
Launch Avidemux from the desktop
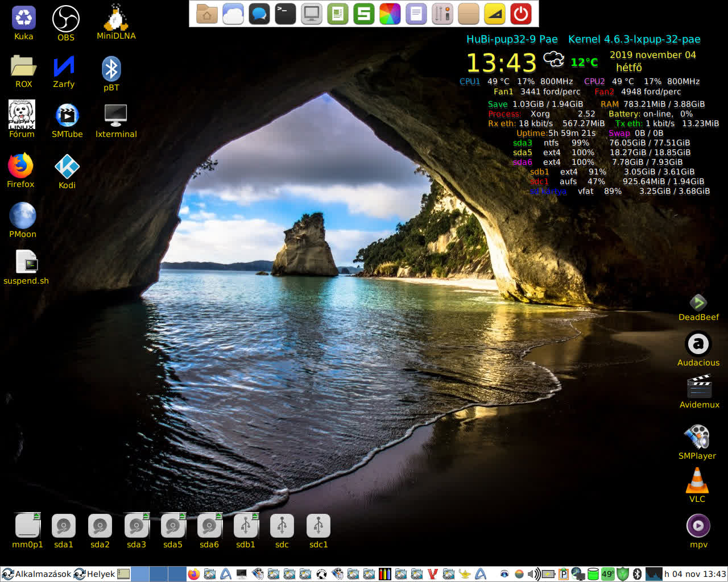tap(700, 386)
